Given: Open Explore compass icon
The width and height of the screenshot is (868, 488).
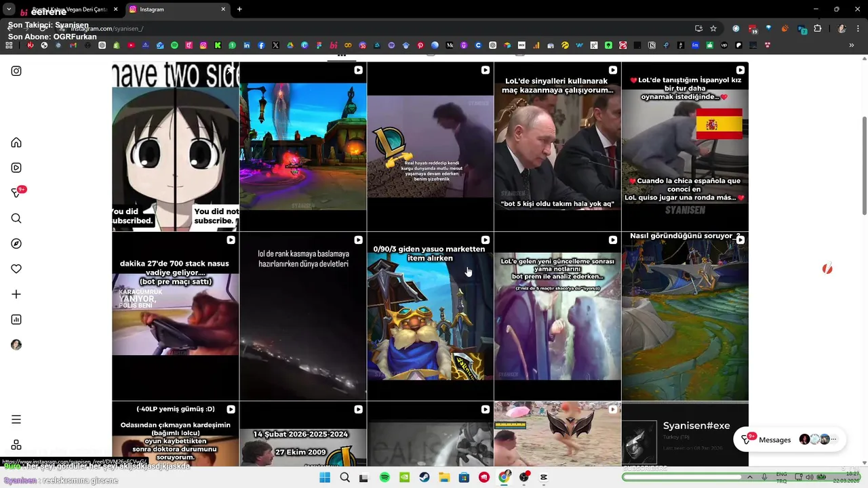Looking at the screenshot, I should coord(16,243).
